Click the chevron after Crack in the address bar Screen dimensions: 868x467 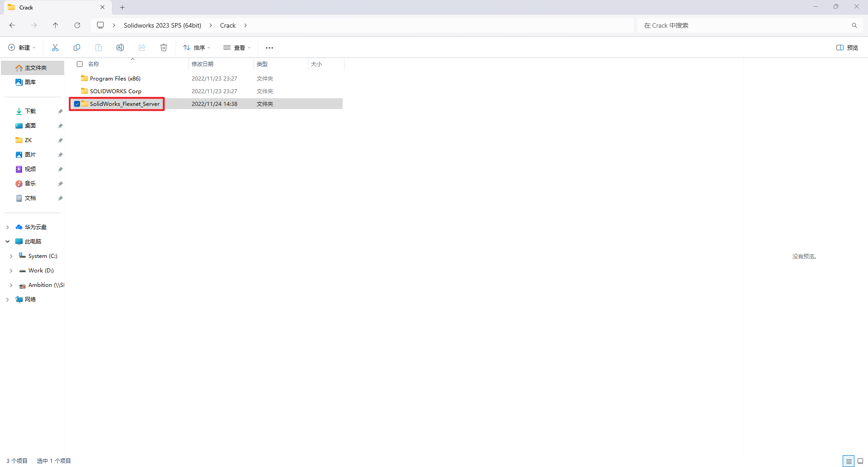[x=245, y=25]
